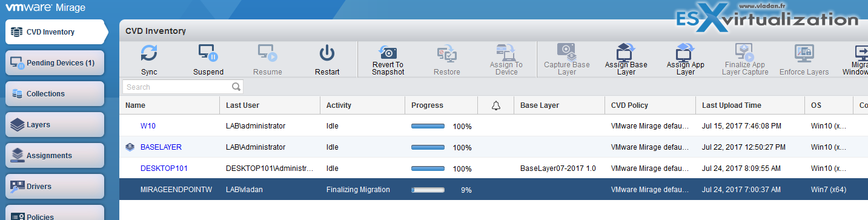Click Capture Base Layer icon
Screen dimensions: 868x220
566,52
